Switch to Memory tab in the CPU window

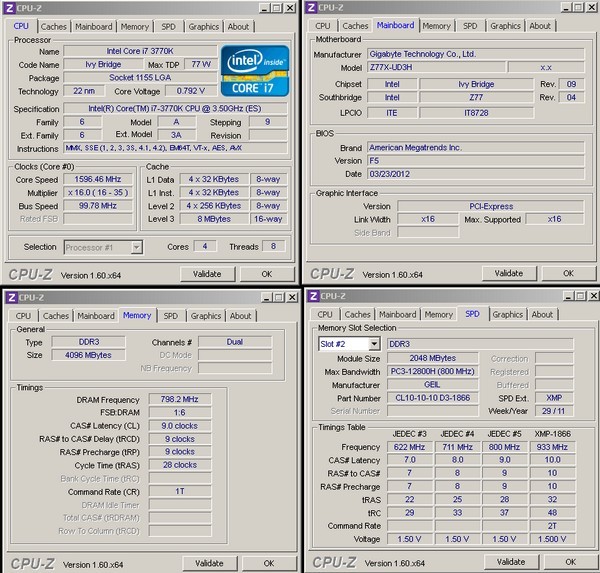135,26
